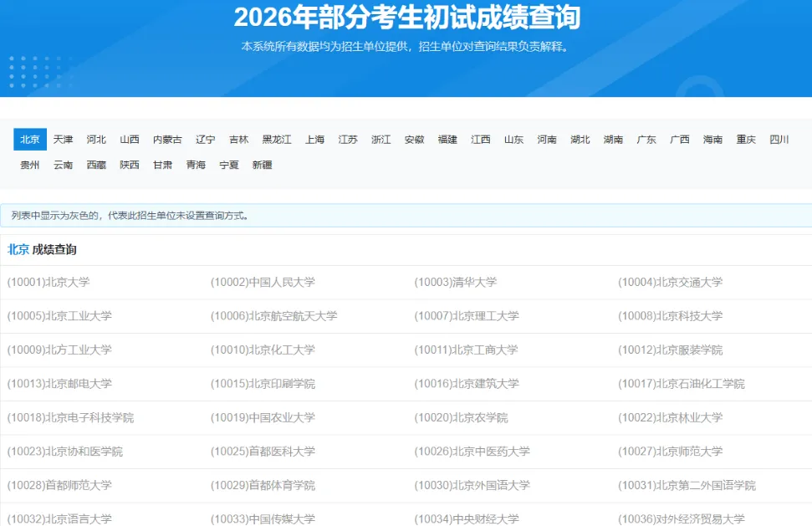This screenshot has height=526, width=812.
Task: Click (10005)北京工业大学 entry
Action: click(x=59, y=316)
